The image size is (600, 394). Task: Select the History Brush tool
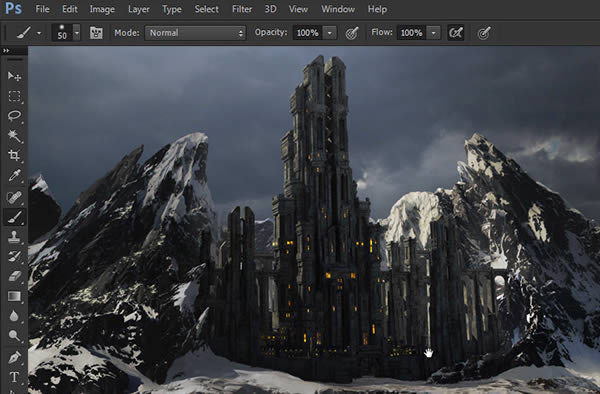pyautogui.click(x=14, y=256)
